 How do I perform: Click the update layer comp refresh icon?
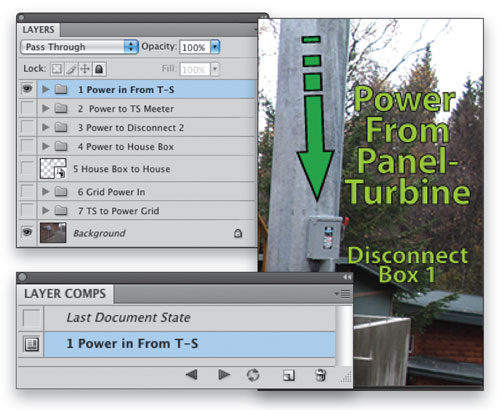(x=253, y=375)
